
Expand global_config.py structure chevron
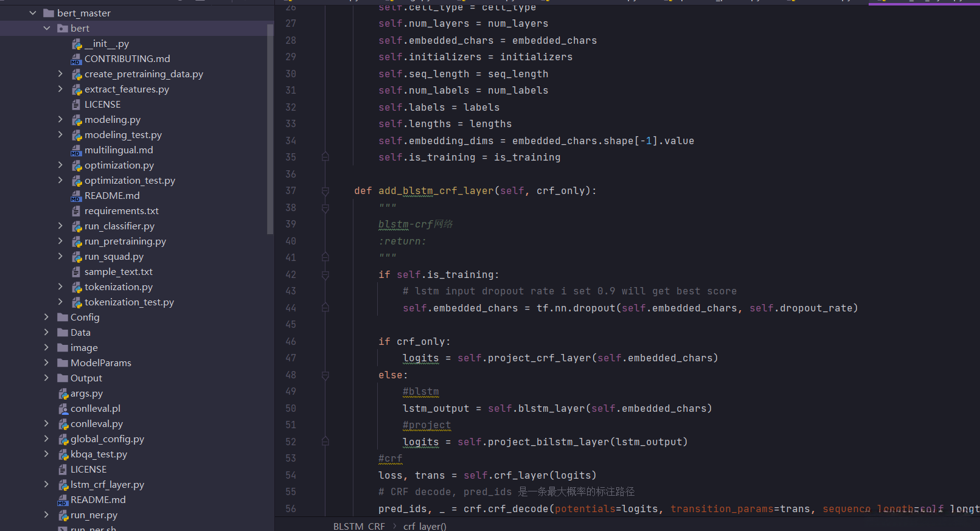[x=46, y=439]
